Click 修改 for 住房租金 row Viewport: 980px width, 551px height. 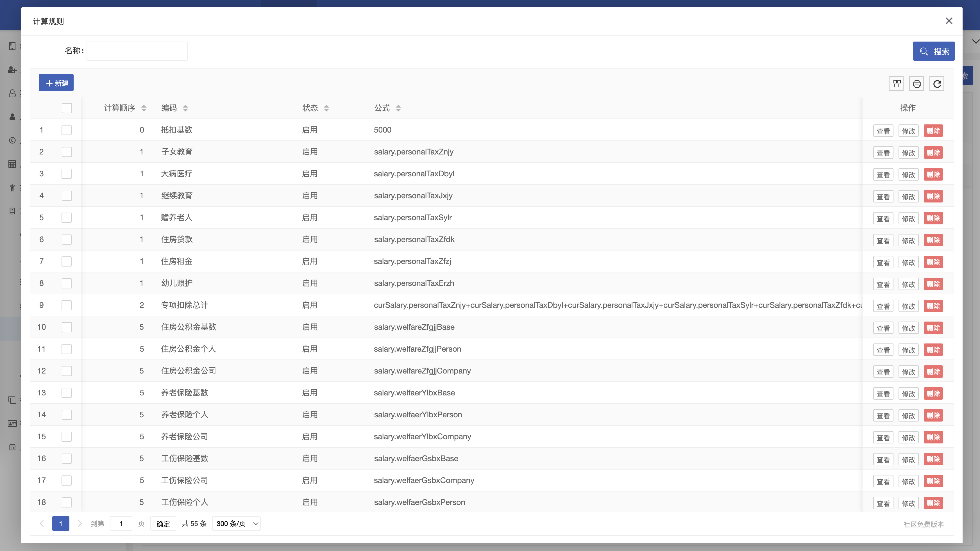(x=908, y=262)
